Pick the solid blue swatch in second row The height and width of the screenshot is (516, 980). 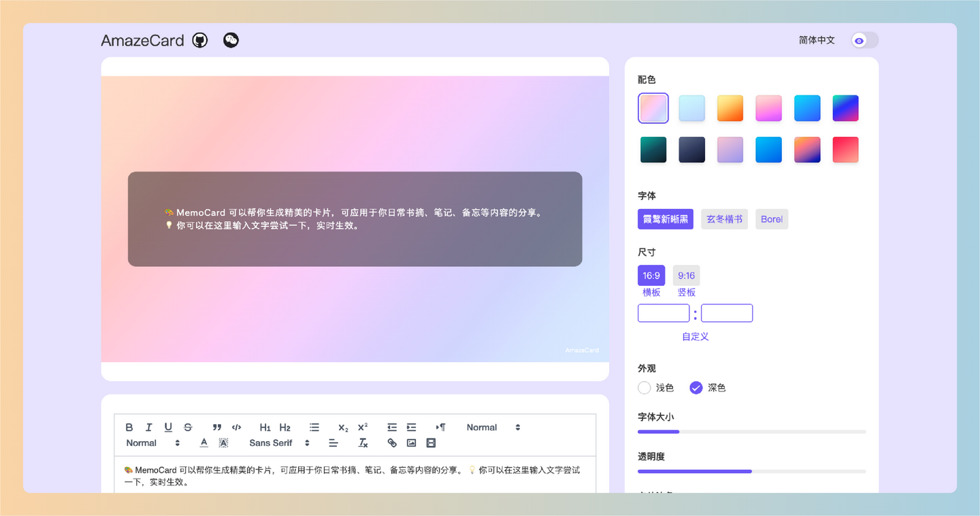(x=768, y=150)
